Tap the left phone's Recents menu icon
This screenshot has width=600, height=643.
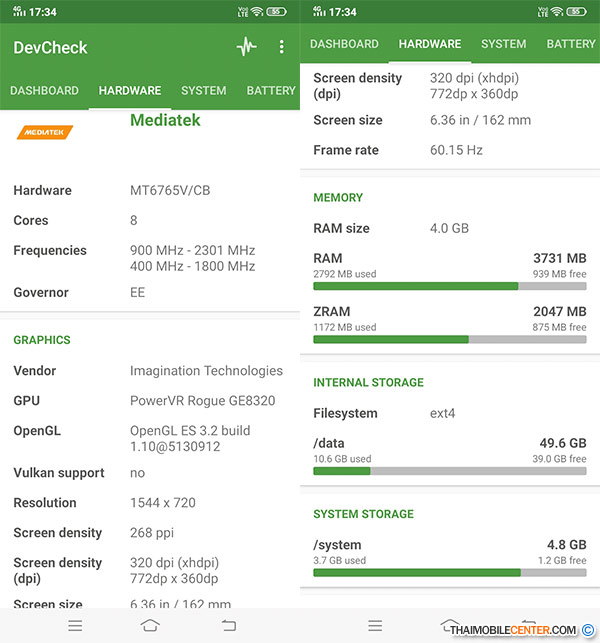click(x=75, y=625)
